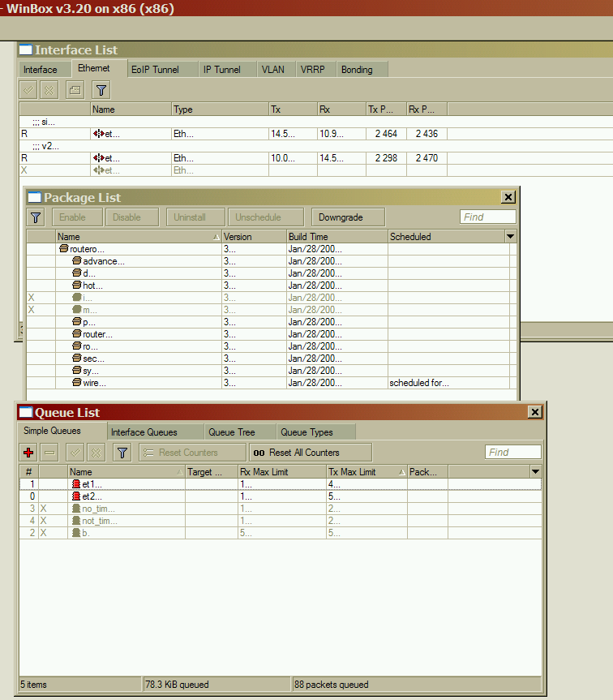The width and height of the screenshot is (613, 700).
Task: Click Type column header in Interface List
Action: [221, 110]
